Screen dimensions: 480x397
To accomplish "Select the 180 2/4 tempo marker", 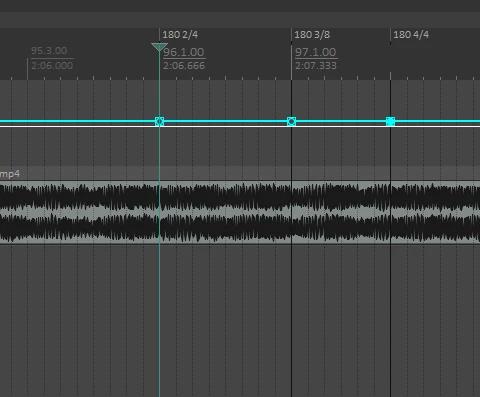I will coord(180,35).
